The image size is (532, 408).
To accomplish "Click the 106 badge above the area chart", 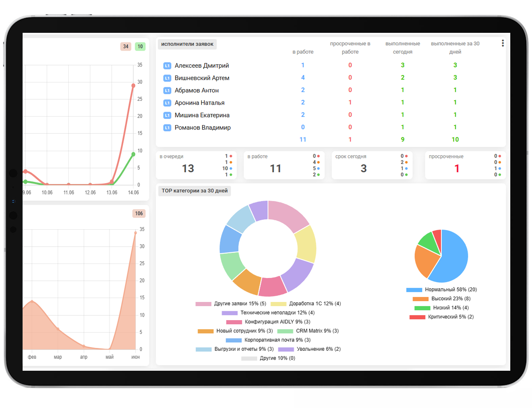I will (x=139, y=214).
